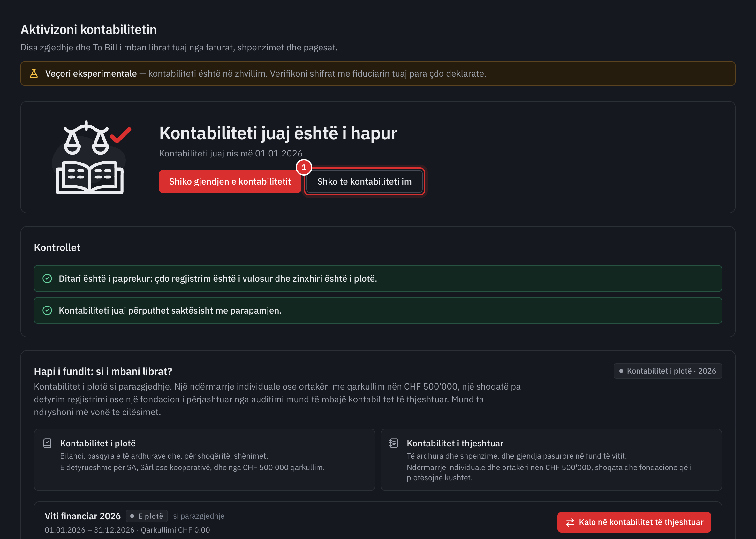Click the "Kontabilitet i plotë · 2026" badge
The height and width of the screenshot is (539, 756).
(667, 371)
